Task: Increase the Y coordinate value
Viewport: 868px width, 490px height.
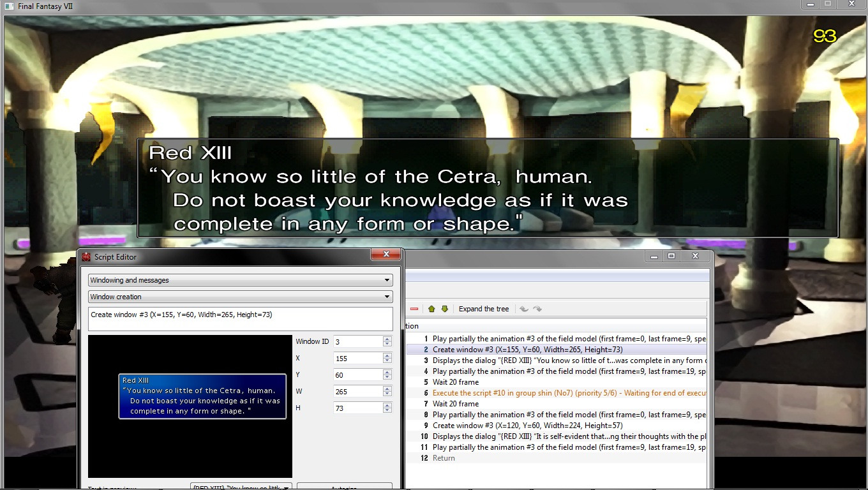Action: [x=387, y=372]
